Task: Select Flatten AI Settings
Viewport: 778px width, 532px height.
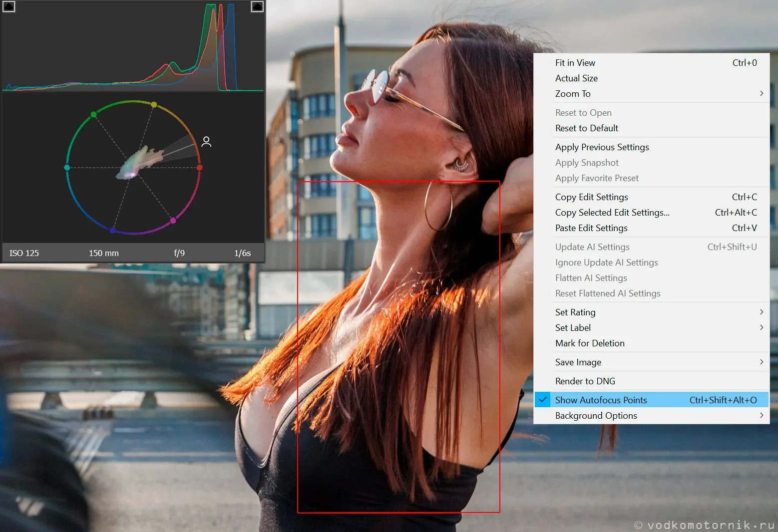Action: (652, 278)
